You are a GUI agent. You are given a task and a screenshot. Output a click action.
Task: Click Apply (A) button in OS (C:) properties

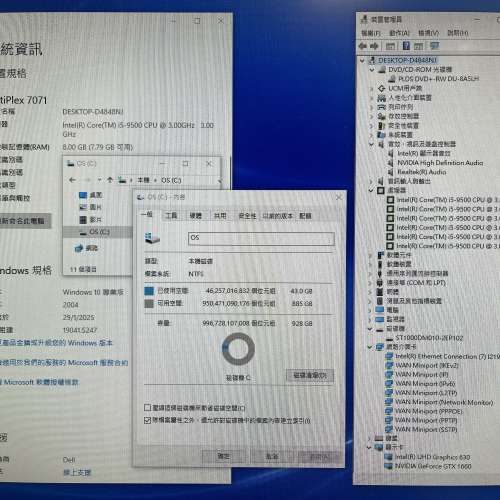click(x=320, y=456)
